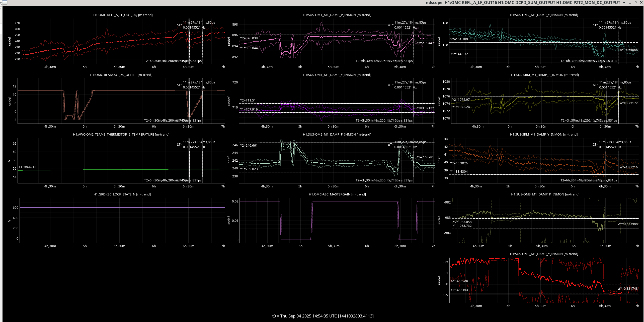The height and width of the screenshot is (322, 644).
Task: Click the H1:OMC-READOUT_X0_OFFSET plot title
Action: [x=121, y=75]
